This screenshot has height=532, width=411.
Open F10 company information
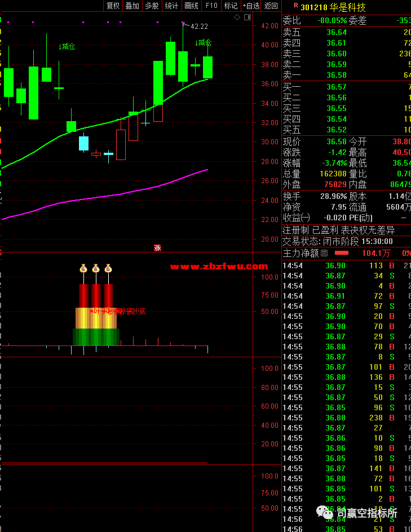(x=211, y=6)
